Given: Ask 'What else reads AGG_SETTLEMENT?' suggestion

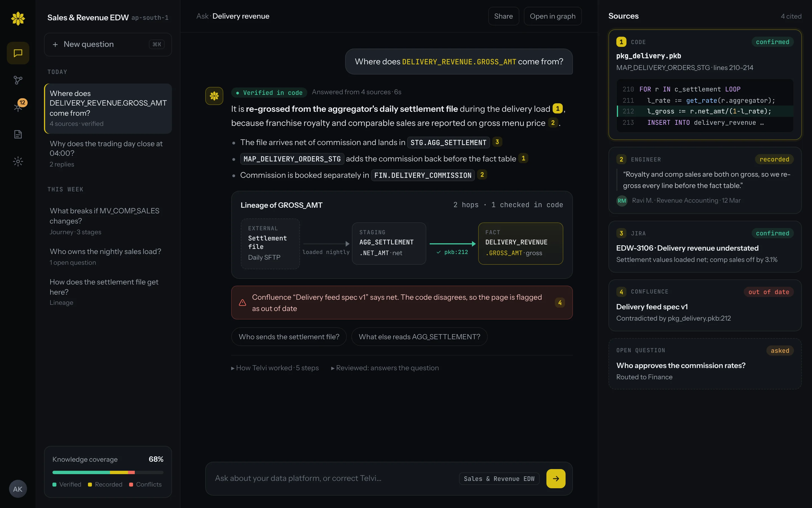Looking at the screenshot, I should pyautogui.click(x=419, y=337).
